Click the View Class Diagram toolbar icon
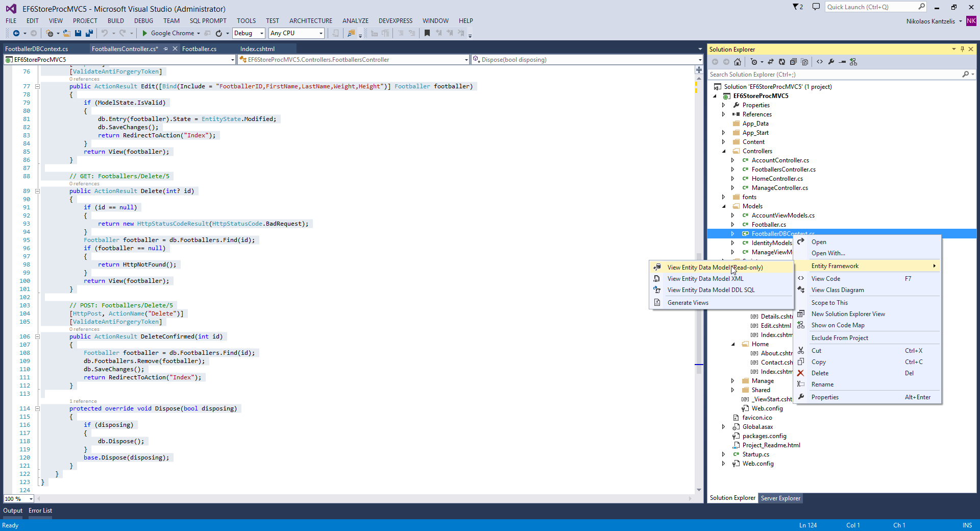The height and width of the screenshot is (531, 980). (x=853, y=62)
